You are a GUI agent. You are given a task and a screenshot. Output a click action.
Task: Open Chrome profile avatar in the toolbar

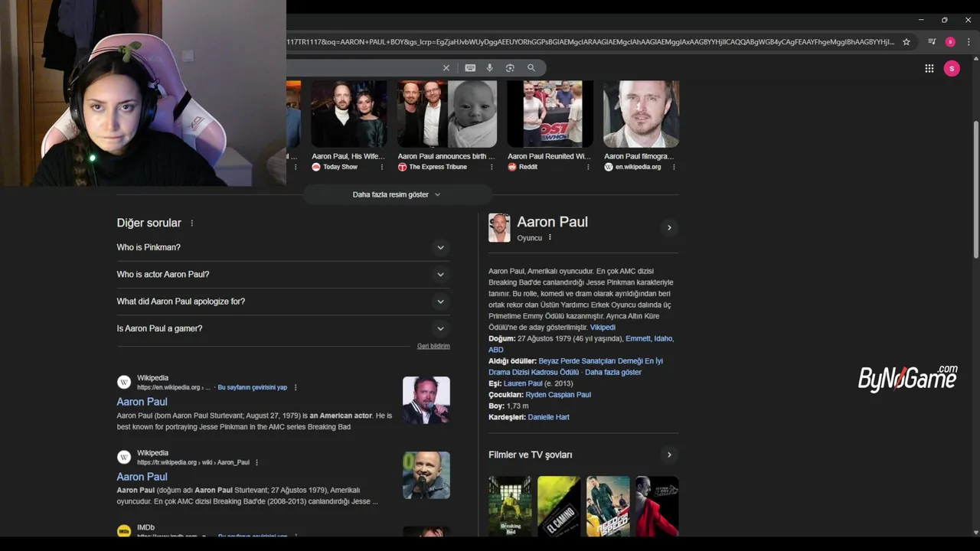[950, 42]
